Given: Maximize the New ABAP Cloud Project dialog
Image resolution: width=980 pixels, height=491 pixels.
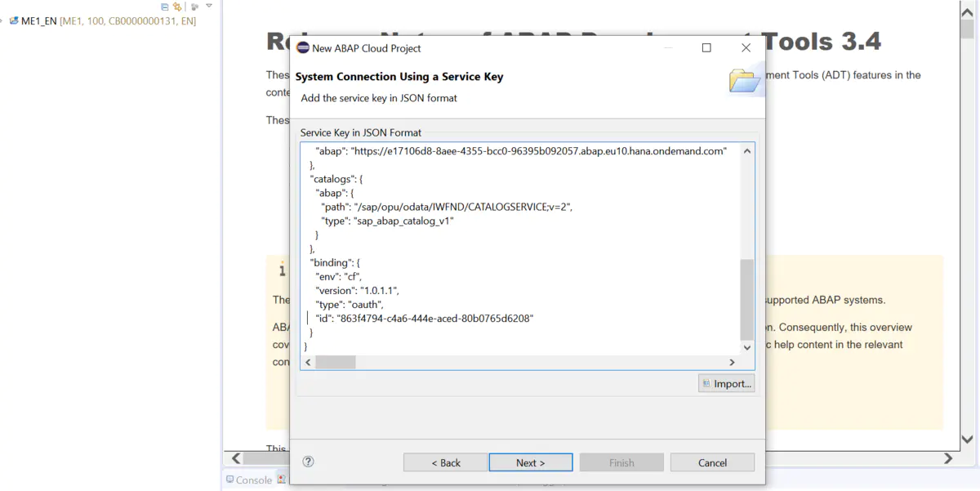Looking at the screenshot, I should [x=706, y=48].
